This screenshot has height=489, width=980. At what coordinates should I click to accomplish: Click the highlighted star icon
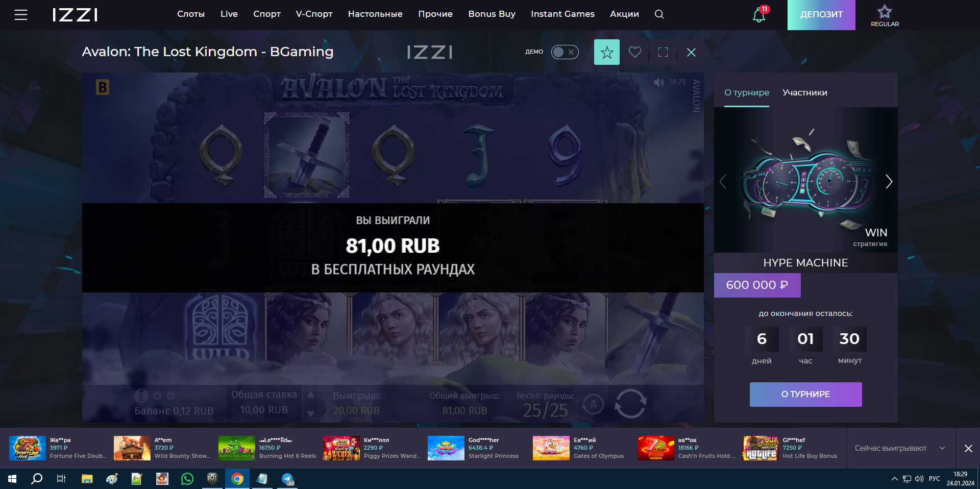pos(607,52)
